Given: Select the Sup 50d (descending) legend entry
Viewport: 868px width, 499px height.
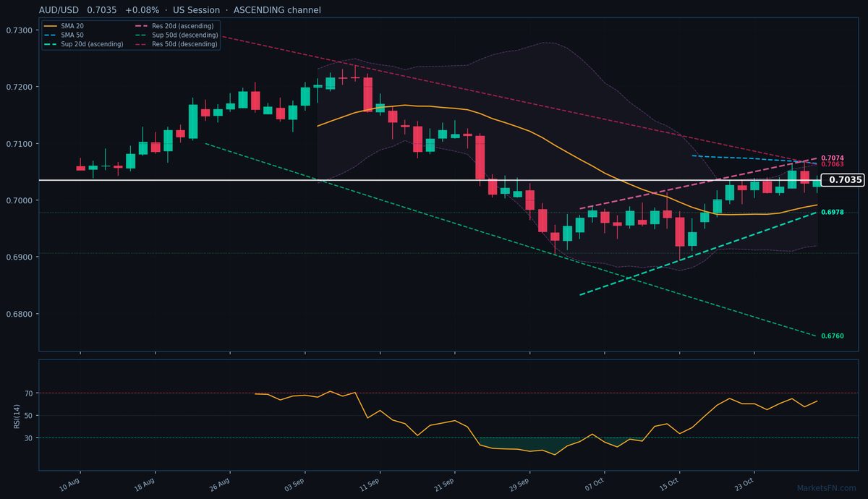Looking at the screenshot, I should click(176, 35).
